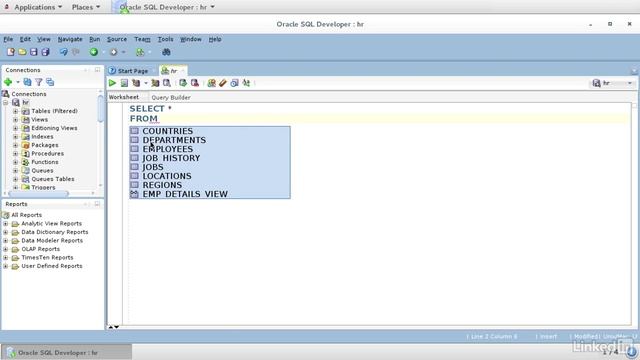Choose JOB_HISTORY from the completion list
The height and width of the screenshot is (360, 640).
click(210, 158)
